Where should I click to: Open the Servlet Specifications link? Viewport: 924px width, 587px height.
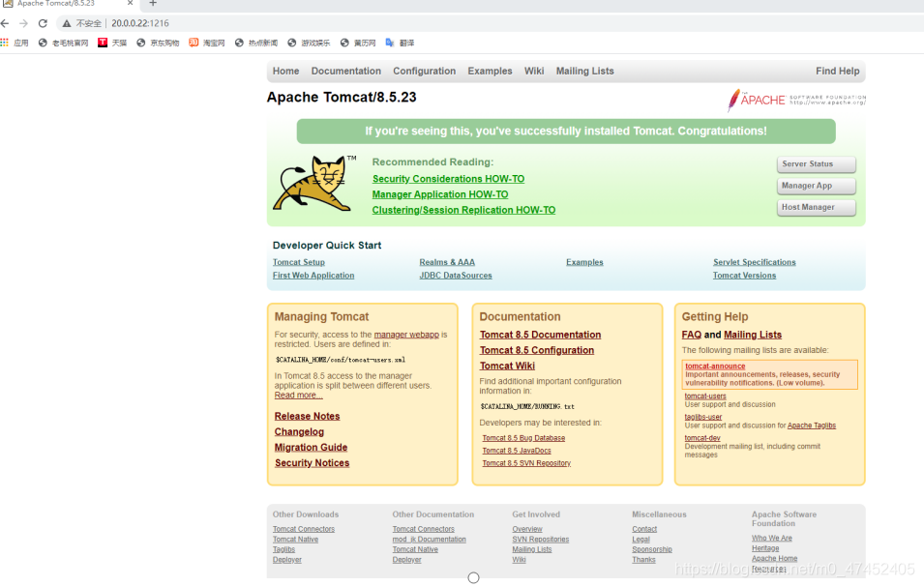(754, 262)
